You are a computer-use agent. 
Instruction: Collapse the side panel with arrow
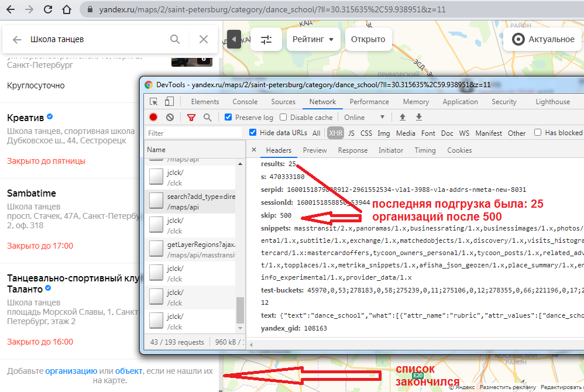233,40
